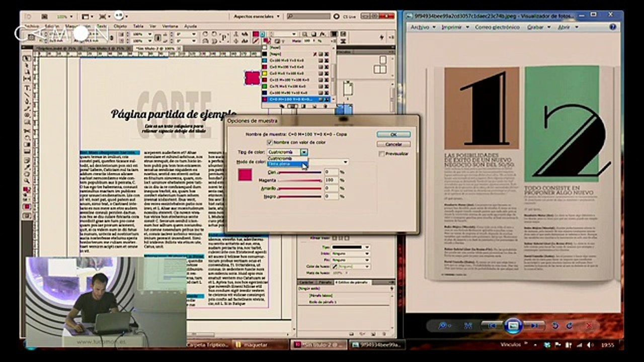Click the 'maquetar' folder taskbar button
The image size is (644, 362).
pos(261,345)
